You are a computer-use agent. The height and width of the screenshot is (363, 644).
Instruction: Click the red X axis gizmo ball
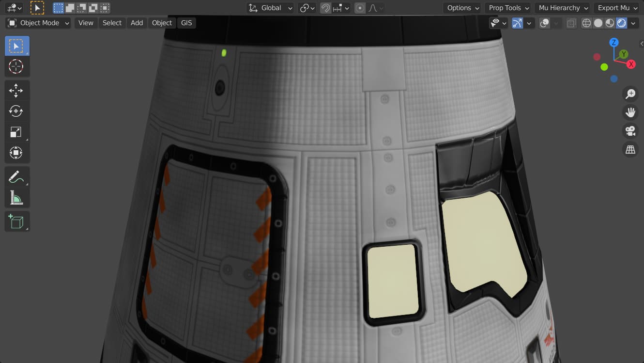coord(631,64)
